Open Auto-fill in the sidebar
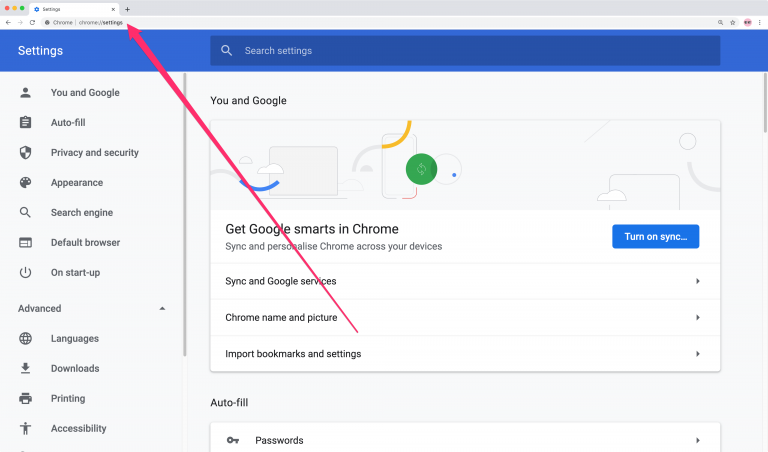768x452 pixels. click(x=68, y=122)
